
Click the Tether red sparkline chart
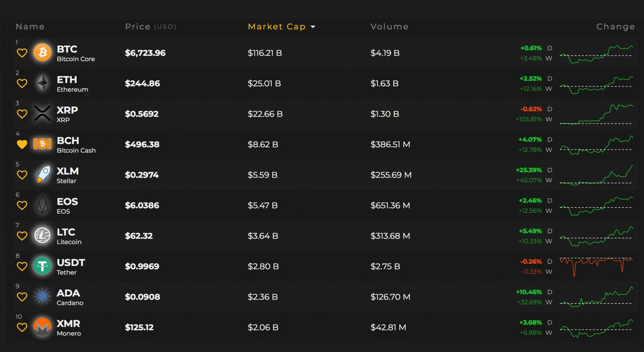click(596, 266)
